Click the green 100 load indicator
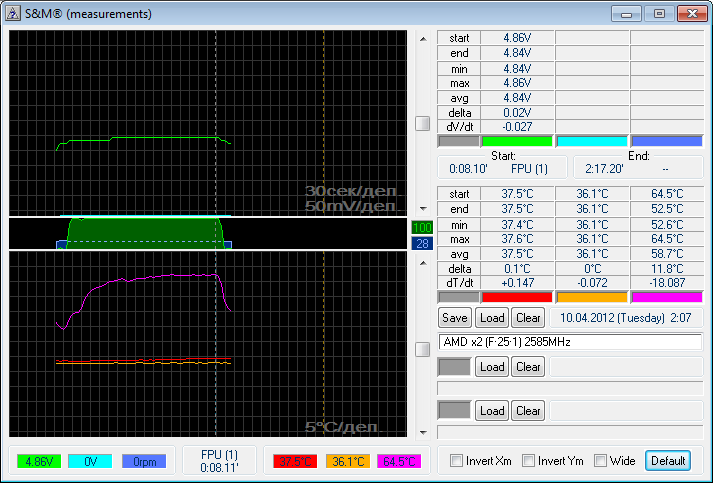Viewport: 713px width, 483px height. coord(422,227)
